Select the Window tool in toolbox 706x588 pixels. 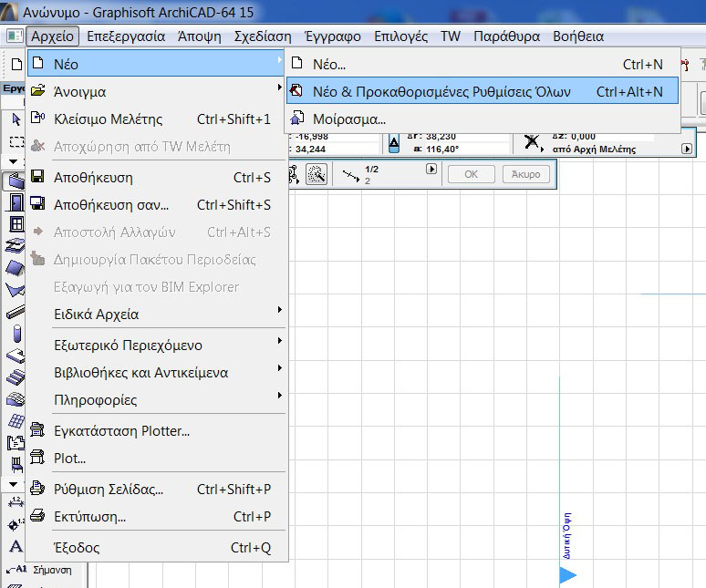[16, 223]
